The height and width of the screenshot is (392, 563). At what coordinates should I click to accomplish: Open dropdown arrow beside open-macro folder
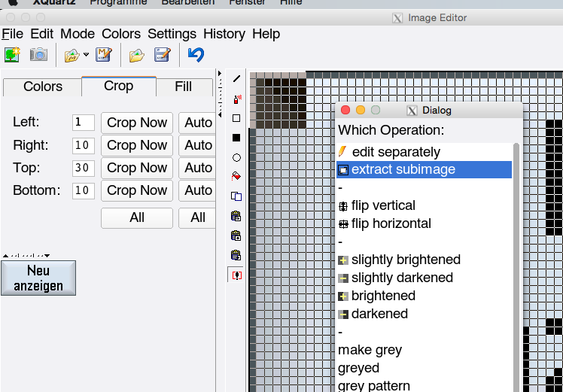click(87, 54)
